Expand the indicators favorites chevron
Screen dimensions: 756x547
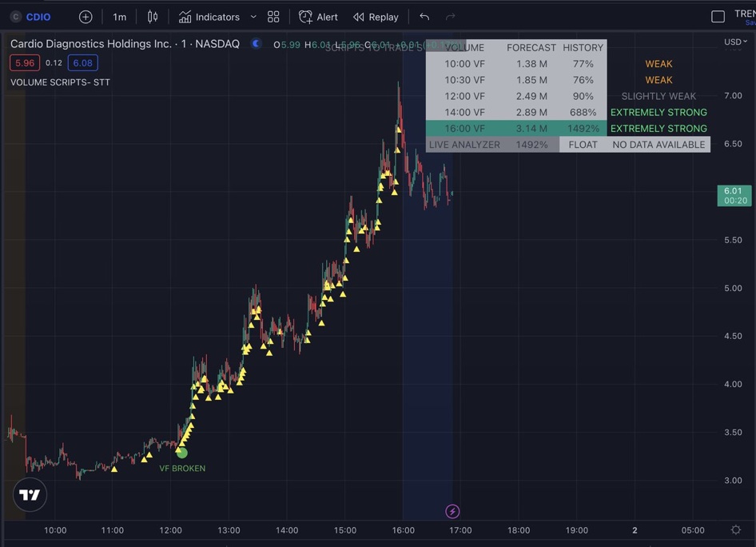click(253, 17)
